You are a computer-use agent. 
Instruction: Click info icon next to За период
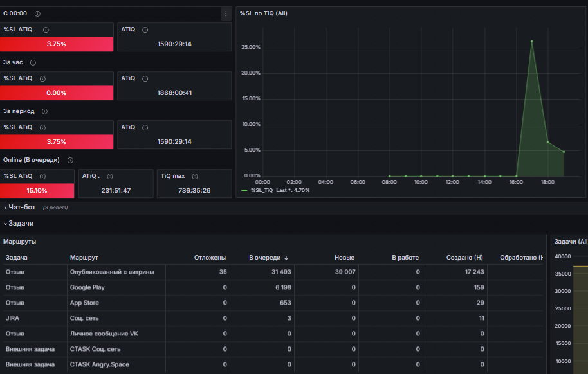44,111
